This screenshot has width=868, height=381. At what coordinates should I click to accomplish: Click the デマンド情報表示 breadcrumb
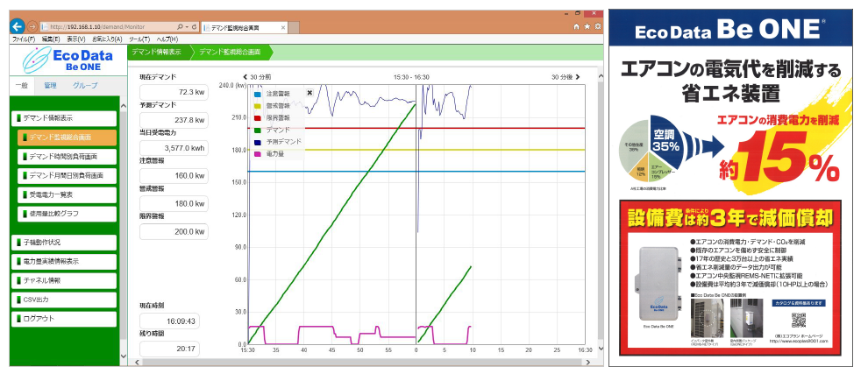[x=157, y=53]
